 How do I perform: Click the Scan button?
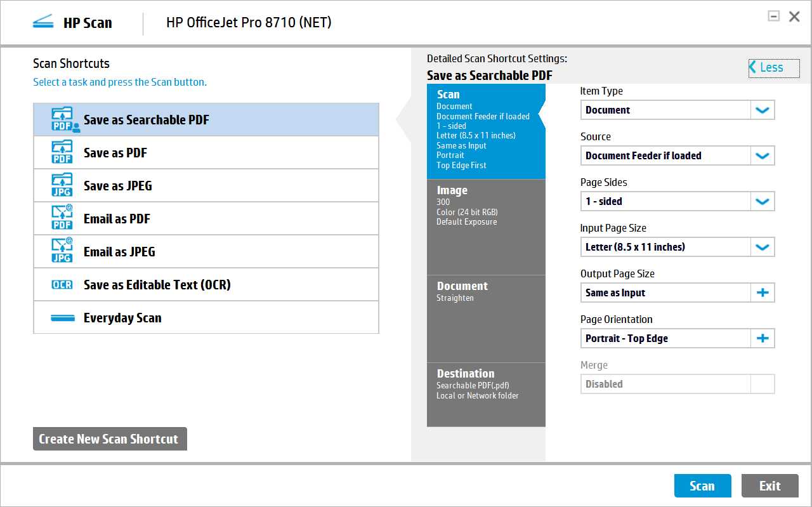pyautogui.click(x=702, y=485)
